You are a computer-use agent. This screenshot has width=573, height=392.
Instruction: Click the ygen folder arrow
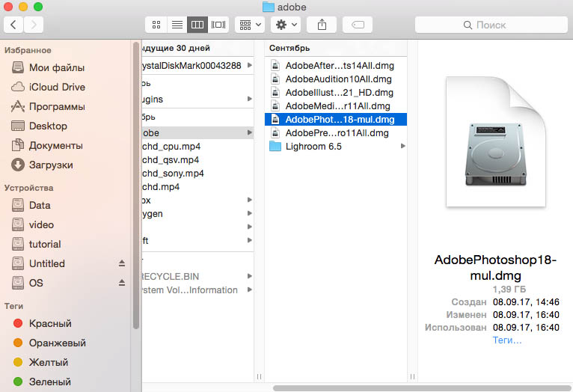250,213
